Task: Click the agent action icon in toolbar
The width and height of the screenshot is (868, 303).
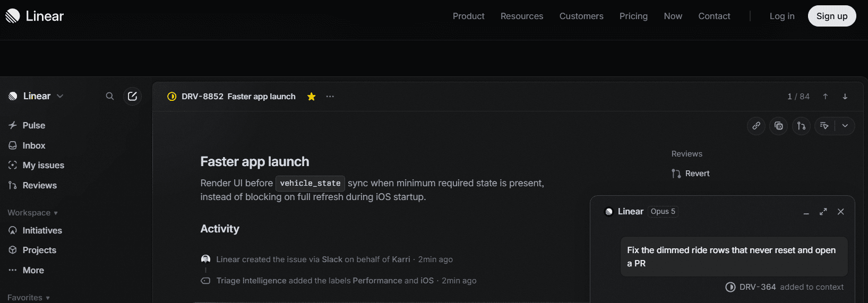Action: (824, 126)
